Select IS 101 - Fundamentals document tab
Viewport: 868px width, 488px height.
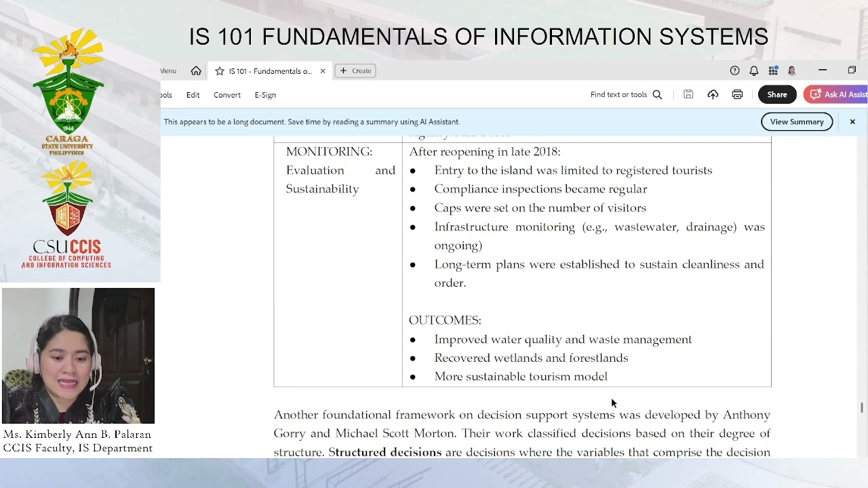[270, 70]
